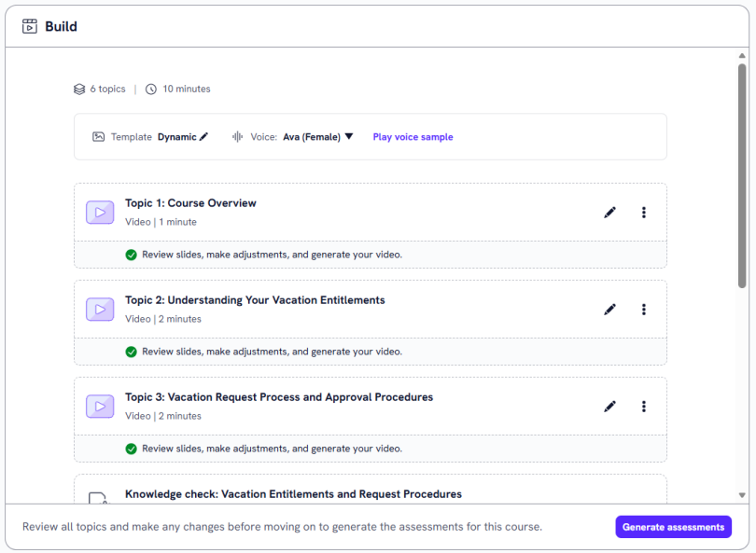Edit Topic 2 using the pencil icon

tap(609, 310)
